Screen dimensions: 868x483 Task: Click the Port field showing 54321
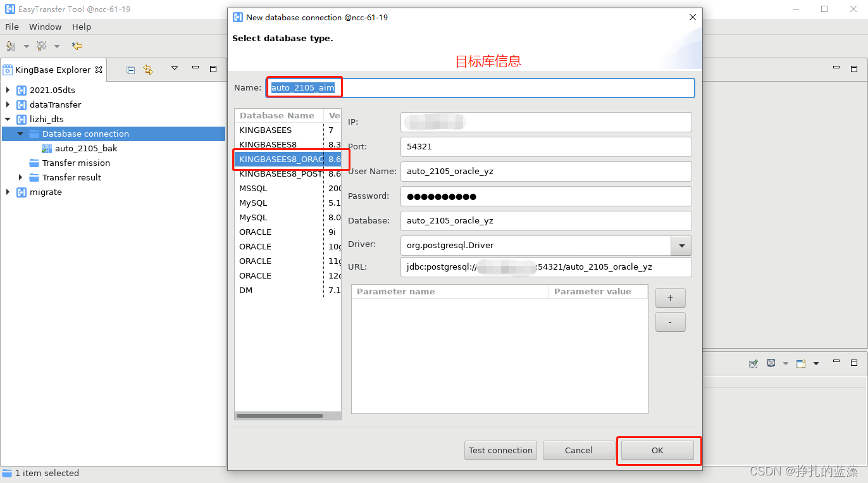tap(546, 146)
